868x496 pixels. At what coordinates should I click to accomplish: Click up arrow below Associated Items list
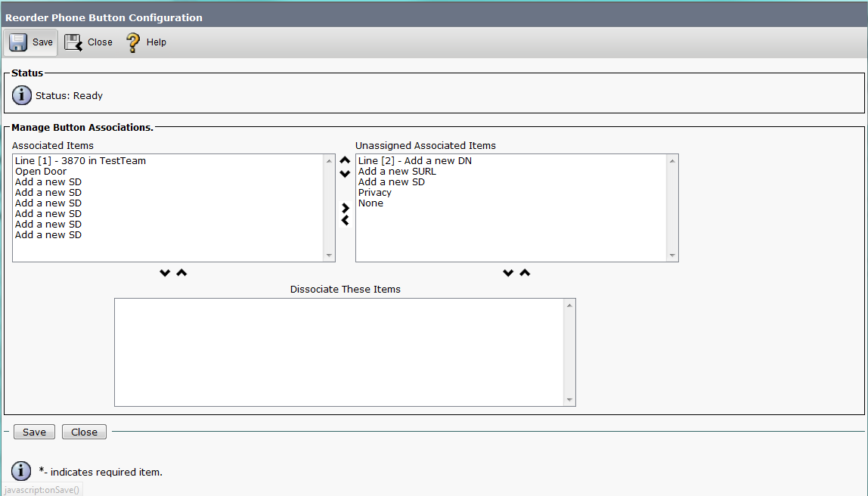[181, 273]
